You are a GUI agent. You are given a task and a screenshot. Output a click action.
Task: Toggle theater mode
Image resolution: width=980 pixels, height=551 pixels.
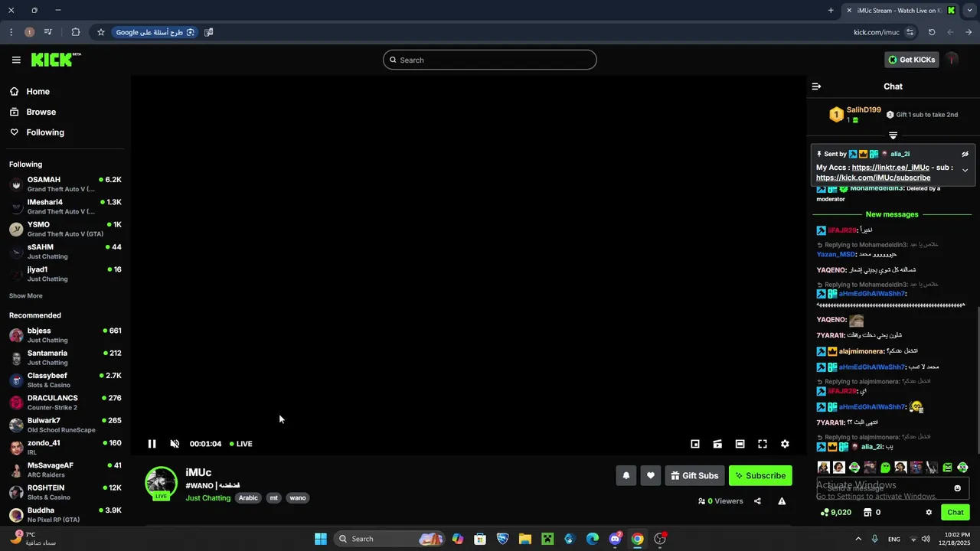pos(740,444)
